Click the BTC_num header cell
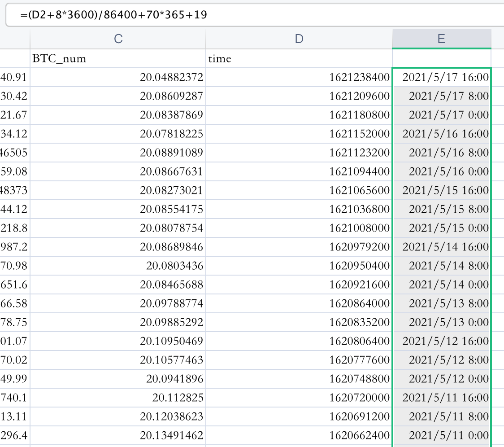The width and height of the screenshot is (504, 447). [118, 59]
